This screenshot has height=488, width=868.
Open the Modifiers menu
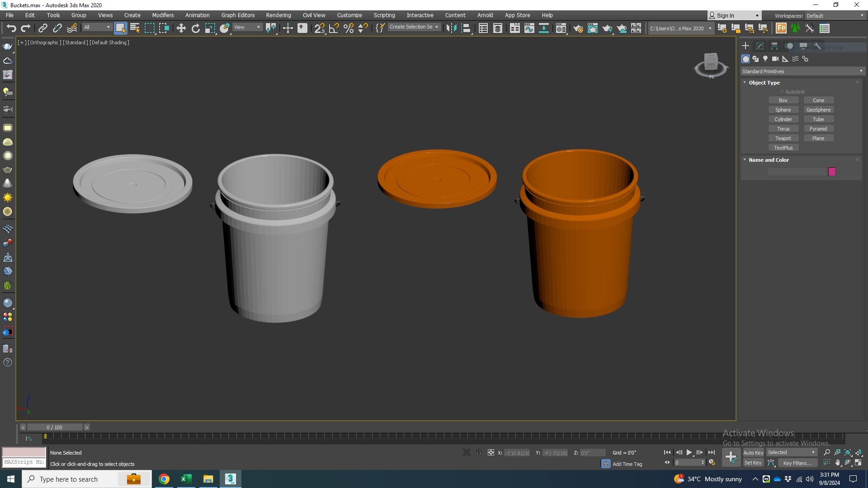(163, 15)
